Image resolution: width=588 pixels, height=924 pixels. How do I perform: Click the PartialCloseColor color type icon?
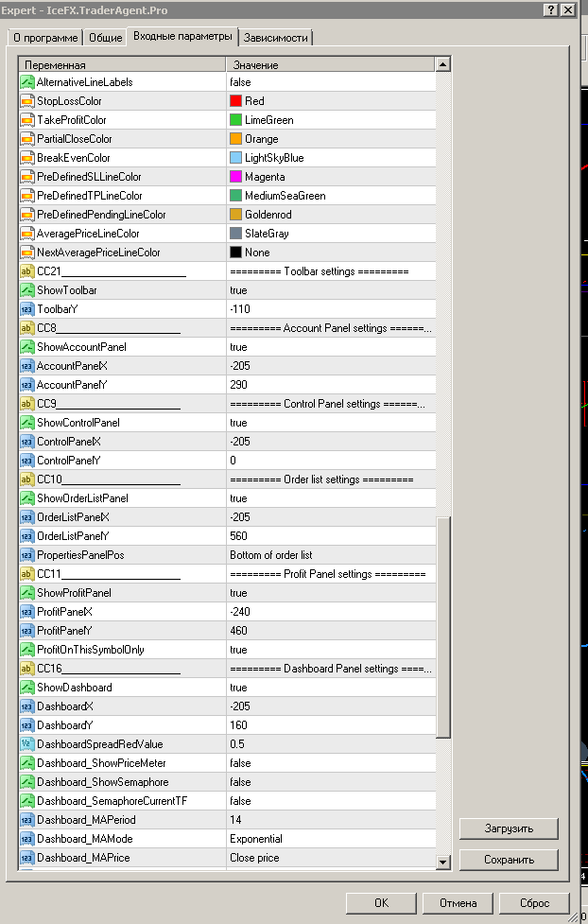pos(27,138)
